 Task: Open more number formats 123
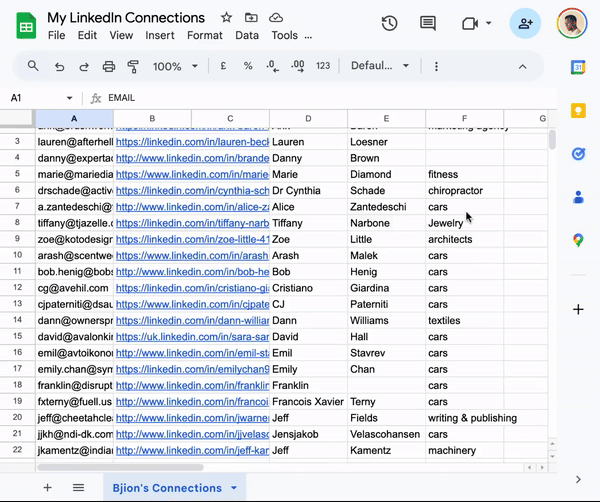click(323, 66)
